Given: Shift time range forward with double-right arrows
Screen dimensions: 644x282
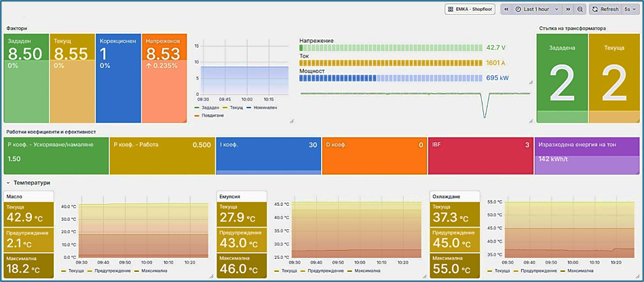Looking at the screenshot, I should (569, 9).
